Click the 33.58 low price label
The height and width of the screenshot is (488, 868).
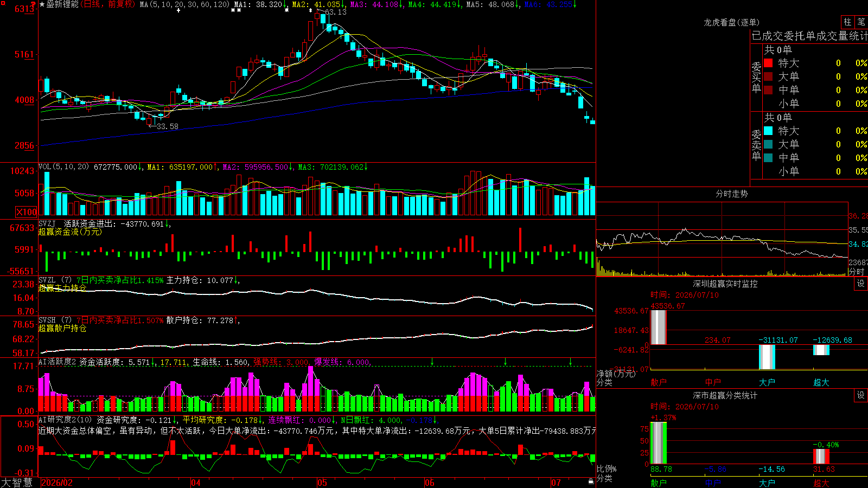[167, 127]
